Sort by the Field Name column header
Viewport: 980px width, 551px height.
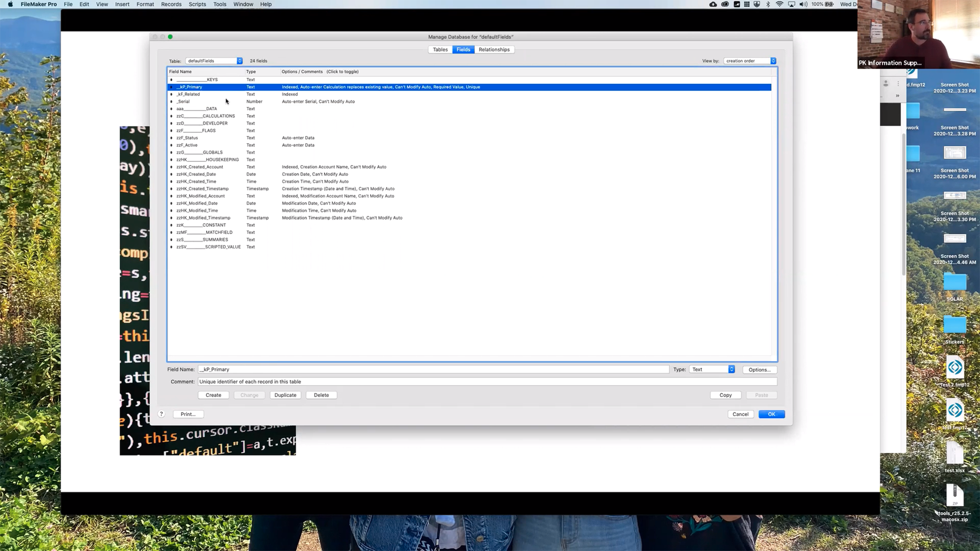(x=180, y=72)
